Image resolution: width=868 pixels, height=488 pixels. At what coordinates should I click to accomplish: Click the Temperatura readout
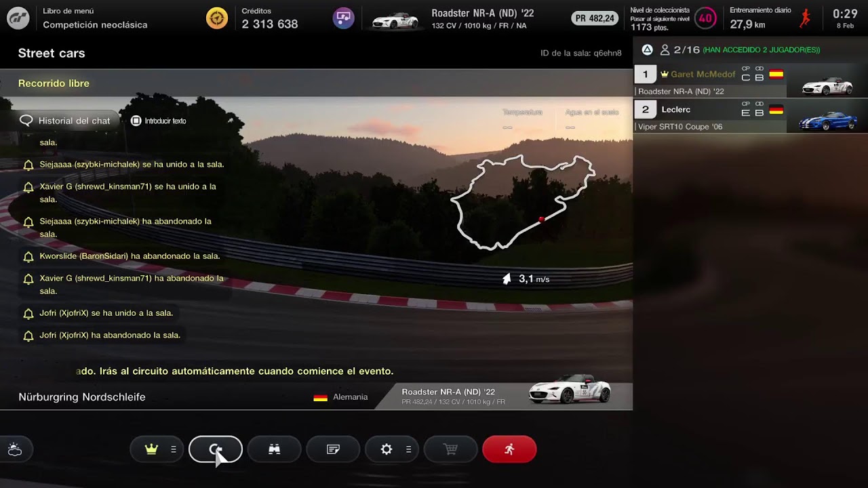522,119
